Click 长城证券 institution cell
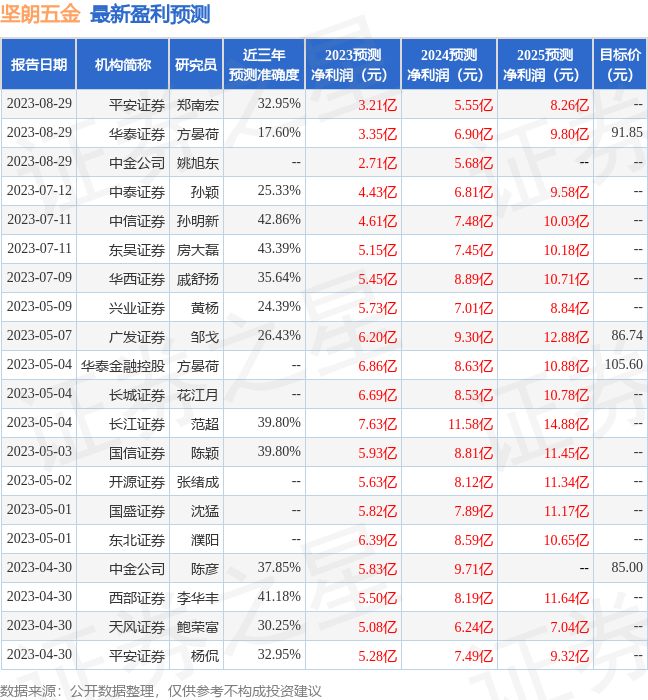The image size is (648, 700). pyautogui.click(x=137, y=395)
